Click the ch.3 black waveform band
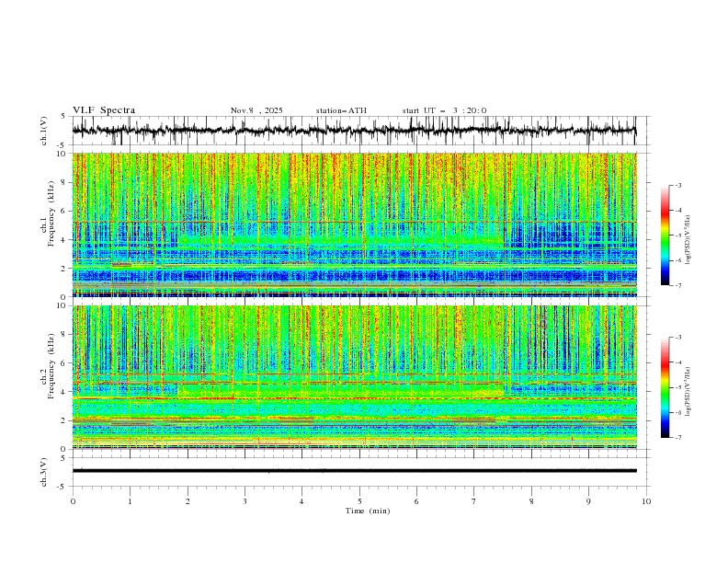The image size is (728, 563). [354, 471]
